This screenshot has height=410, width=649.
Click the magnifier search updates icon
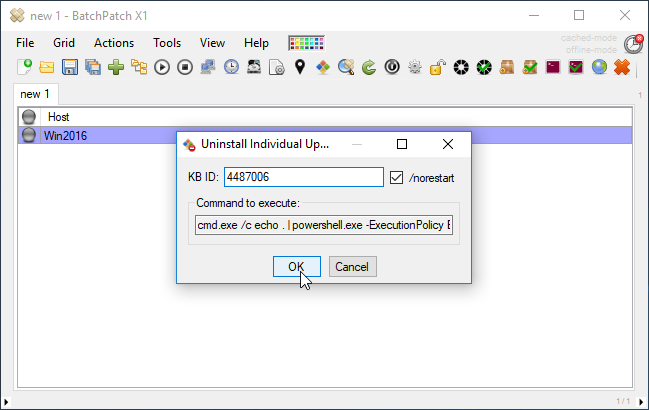346,67
